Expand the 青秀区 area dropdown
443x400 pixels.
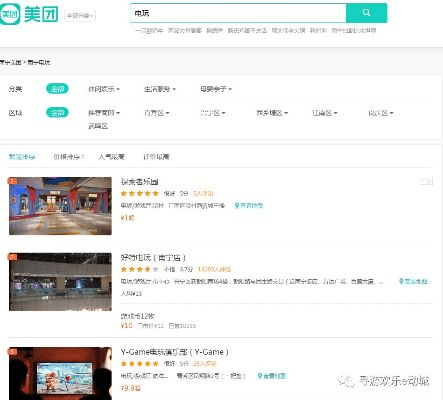[157, 113]
